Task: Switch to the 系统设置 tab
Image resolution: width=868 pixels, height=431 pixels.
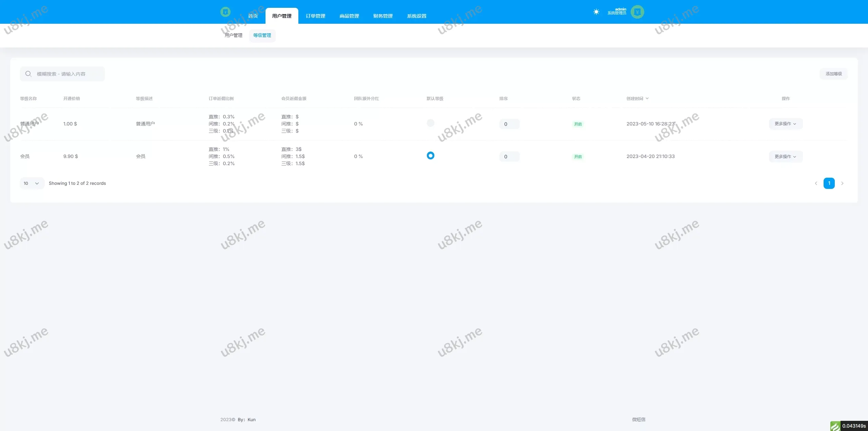Action: tap(416, 16)
